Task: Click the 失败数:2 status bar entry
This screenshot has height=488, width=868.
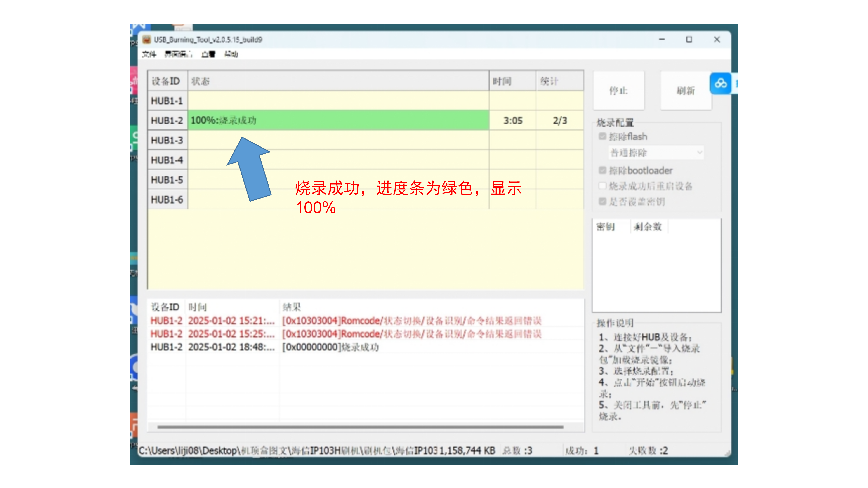Action: click(648, 450)
